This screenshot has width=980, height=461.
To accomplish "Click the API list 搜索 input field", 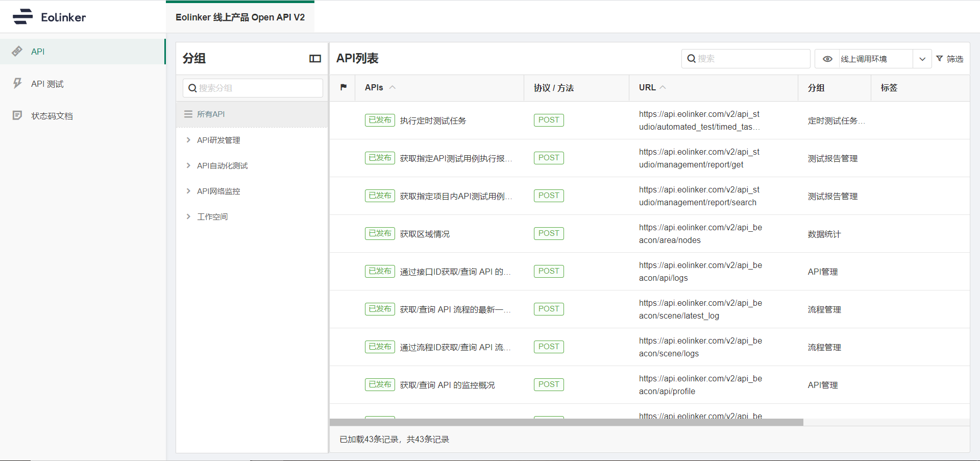I will pyautogui.click(x=746, y=59).
